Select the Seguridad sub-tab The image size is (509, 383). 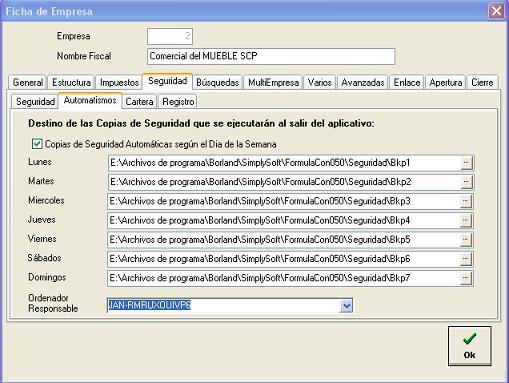pyautogui.click(x=35, y=102)
